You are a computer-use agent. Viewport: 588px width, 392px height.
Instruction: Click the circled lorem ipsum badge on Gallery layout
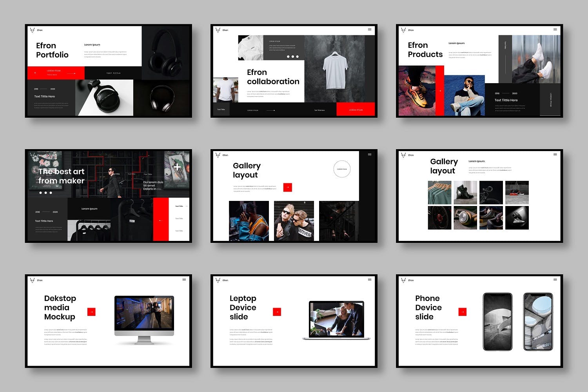point(342,169)
